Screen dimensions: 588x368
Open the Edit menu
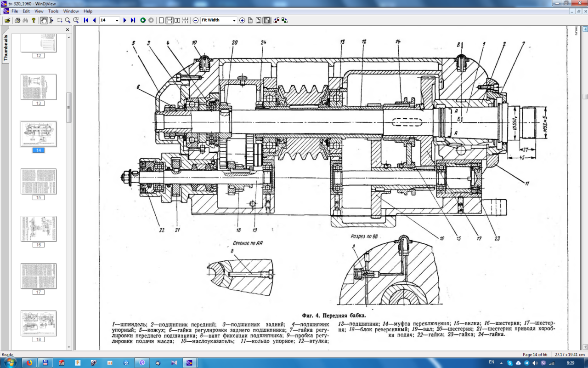pyautogui.click(x=26, y=11)
